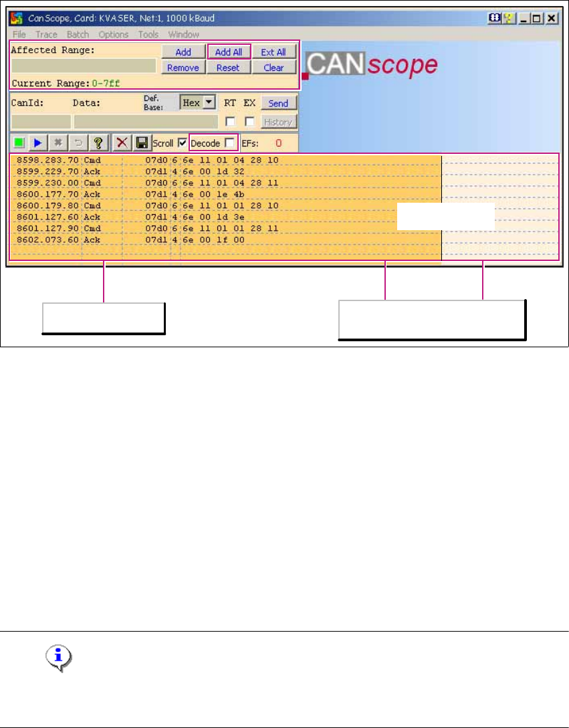
Task: Click the CanScope app icon in the title bar
Action: (17, 19)
